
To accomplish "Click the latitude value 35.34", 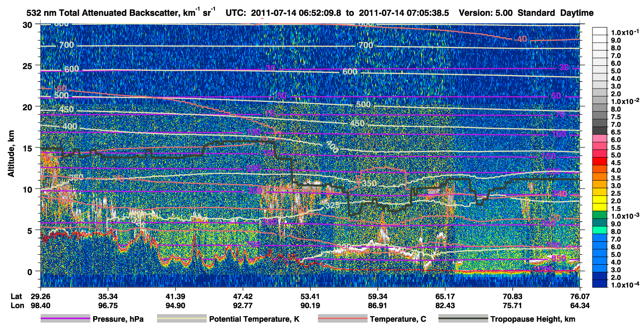I will (x=108, y=296).
